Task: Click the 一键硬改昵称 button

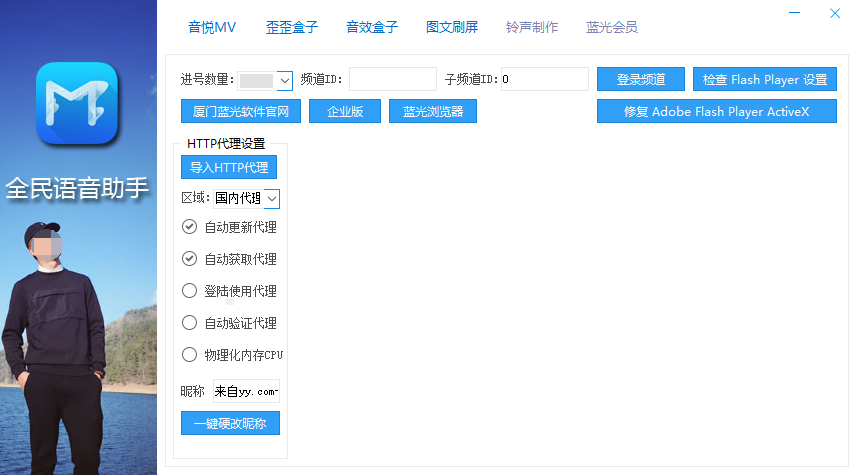Action: (230, 423)
